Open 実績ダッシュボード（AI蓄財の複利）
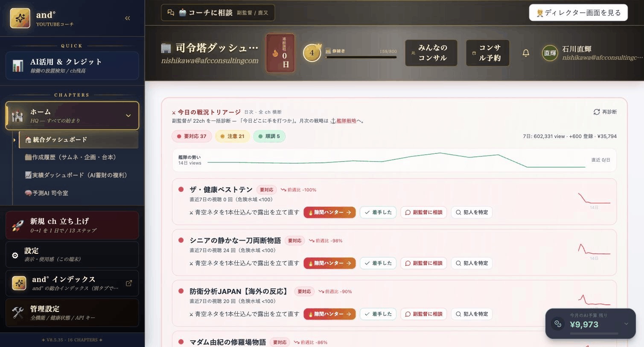Screen dimensions: 644x347 76,175
